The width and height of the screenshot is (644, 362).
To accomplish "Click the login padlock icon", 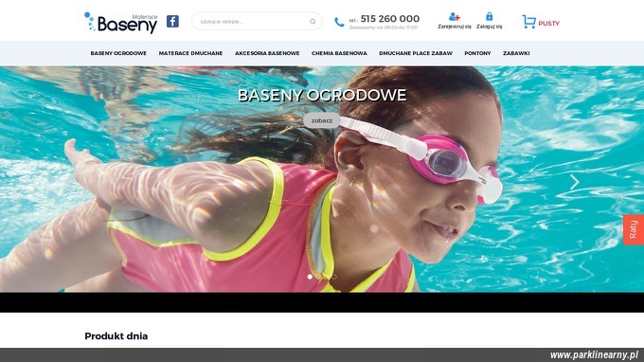I will click(490, 16).
